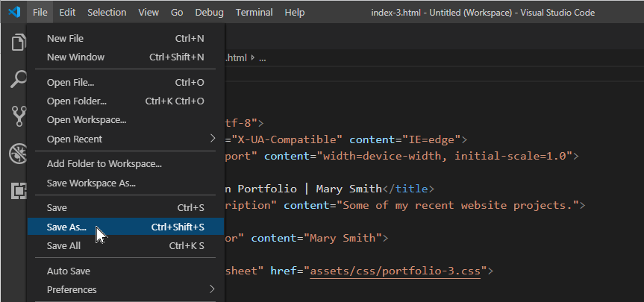Viewport: 644px width, 302px height.
Task: Open the File menu
Action: pyautogui.click(x=40, y=13)
